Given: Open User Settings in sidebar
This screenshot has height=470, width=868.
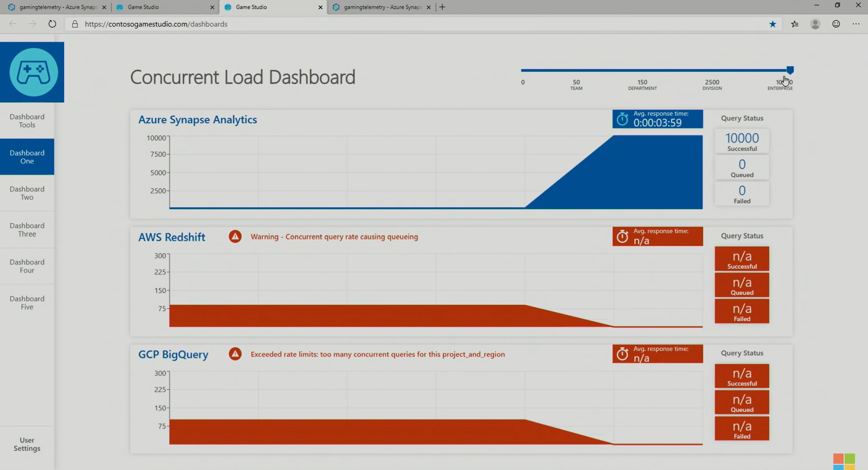Looking at the screenshot, I should point(27,444).
